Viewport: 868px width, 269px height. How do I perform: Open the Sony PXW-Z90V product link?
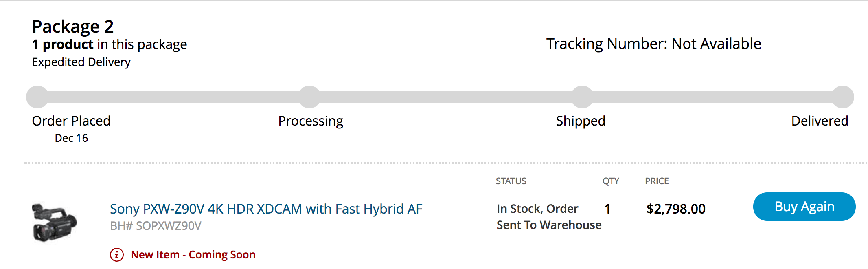tap(266, 209)
